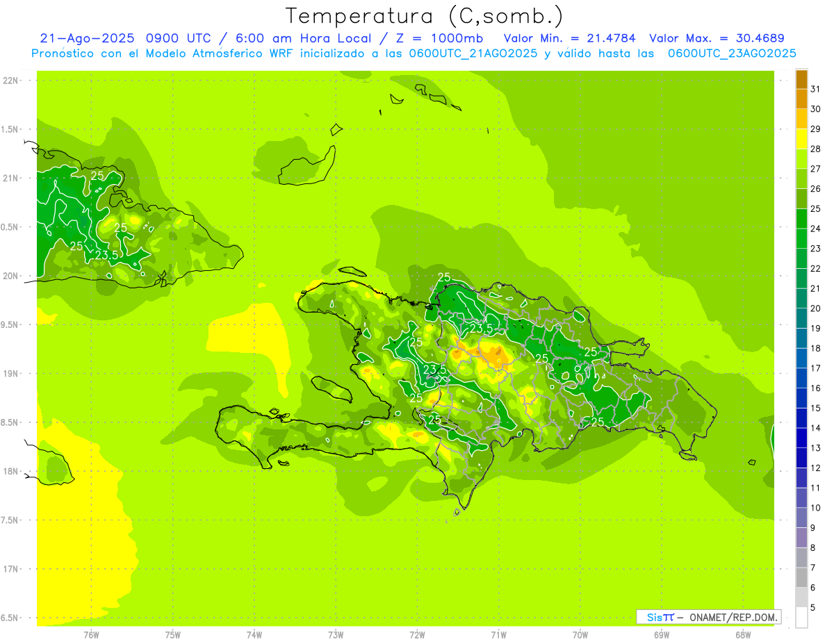This screenshot has width=834, height=644.
Task: Click the "Valor Min. = 21.4784" text
Action: (x=569, y=38)
